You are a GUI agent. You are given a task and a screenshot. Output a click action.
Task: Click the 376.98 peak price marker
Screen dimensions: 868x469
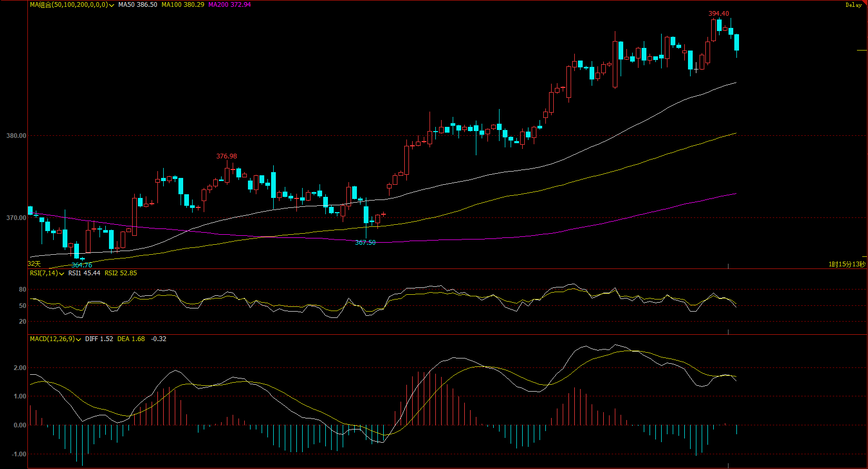pyautogui.click(x=226, y=156)
